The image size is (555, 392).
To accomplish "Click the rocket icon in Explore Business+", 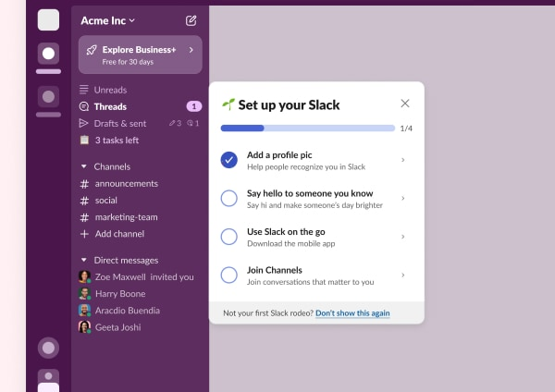I will [91, 50].
